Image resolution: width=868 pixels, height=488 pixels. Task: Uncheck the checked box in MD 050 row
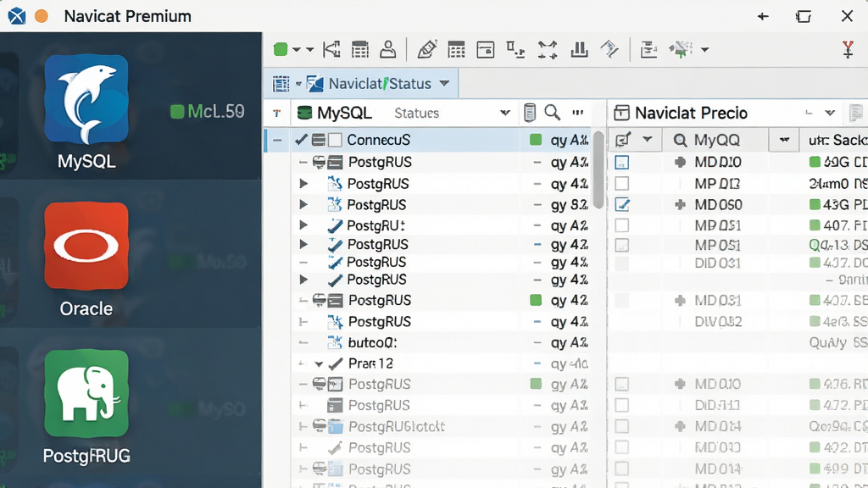pyautogui.click(x=622, y=205)
